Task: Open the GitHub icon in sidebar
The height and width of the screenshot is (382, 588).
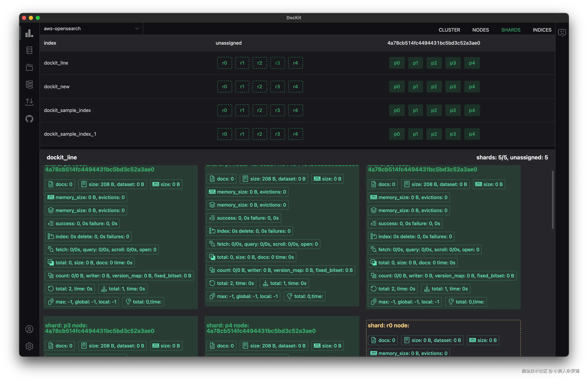Action: click(x=29, y=119)
